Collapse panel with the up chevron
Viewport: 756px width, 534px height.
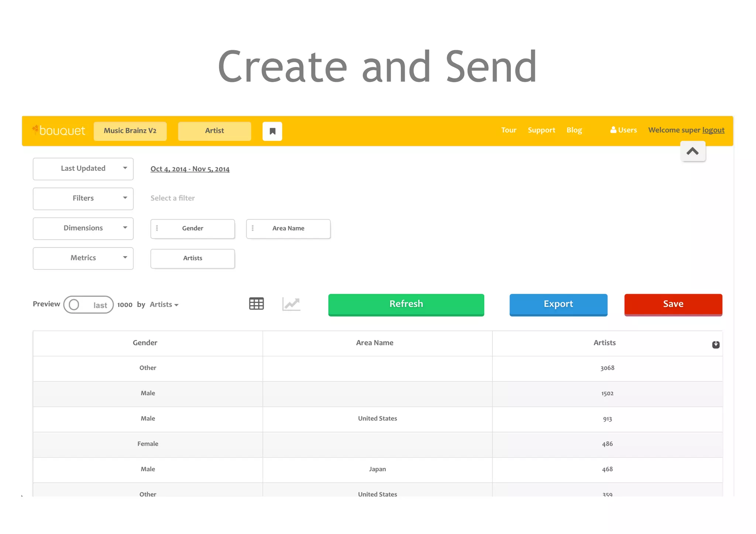pyautogui.click(x=693, y=151)
